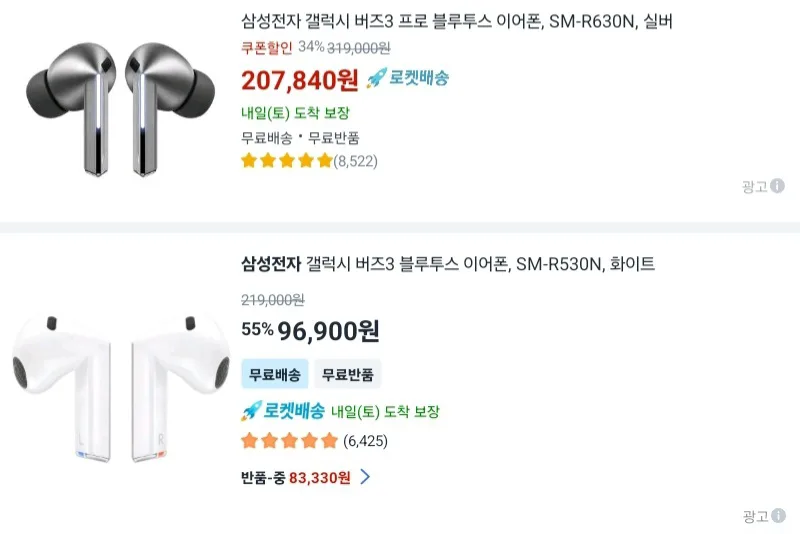
Task: Click the yellow star rating with 8,522 reviews
Action: pyautogui.click(x=287, y=161)
